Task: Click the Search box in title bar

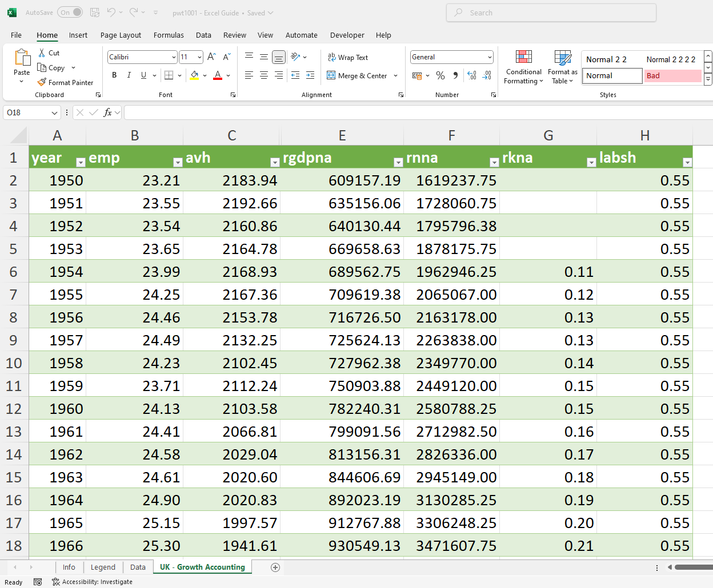Action: point(551,13)
